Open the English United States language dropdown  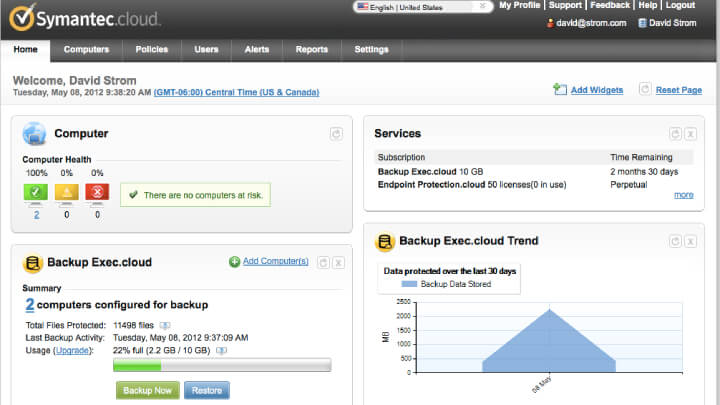[423, 7]
